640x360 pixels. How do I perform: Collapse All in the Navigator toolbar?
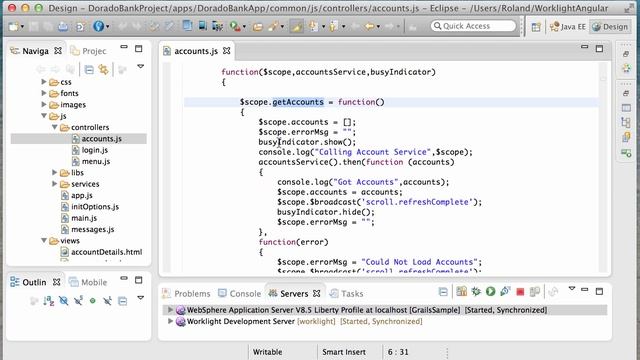[x=89, y=70]
